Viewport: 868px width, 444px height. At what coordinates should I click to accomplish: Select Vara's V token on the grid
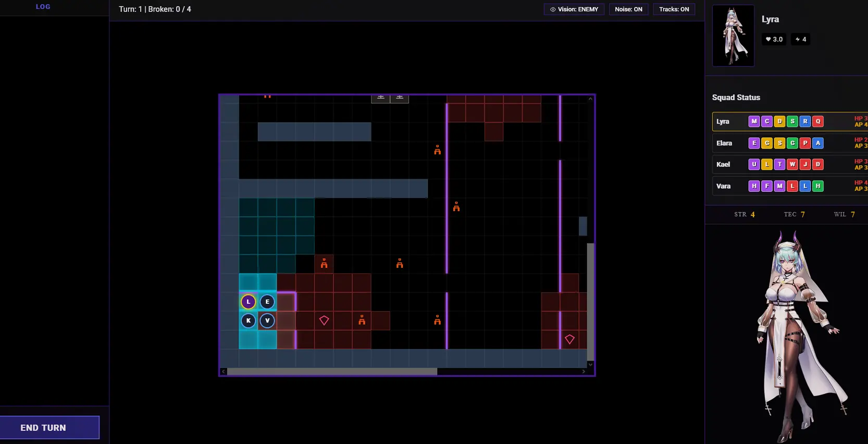pos(267,320)
